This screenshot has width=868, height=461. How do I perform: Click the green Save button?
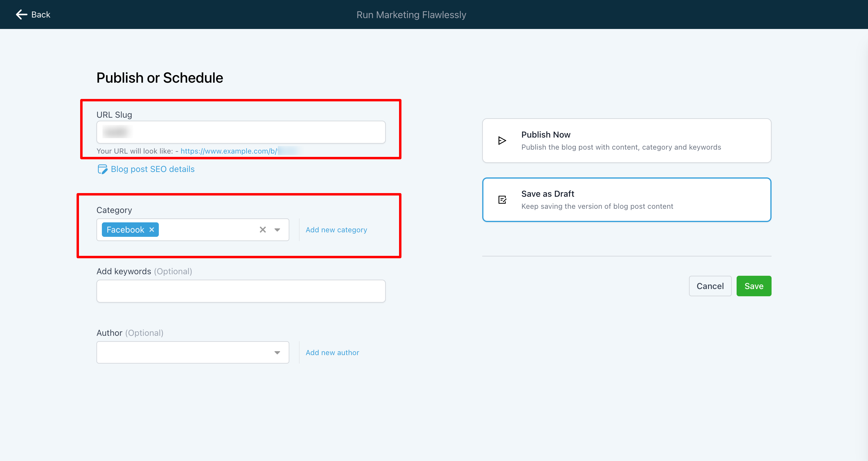tap(754, 286)
